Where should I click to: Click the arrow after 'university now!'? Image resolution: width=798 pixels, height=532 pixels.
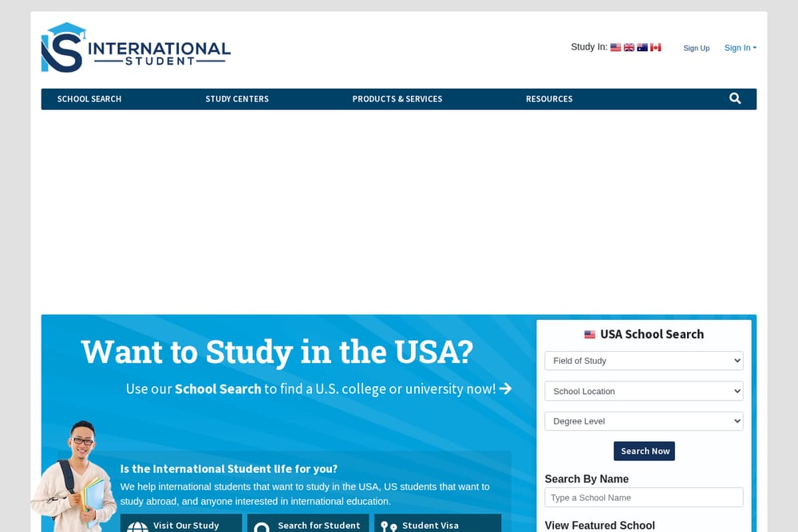tap(505, 388)
